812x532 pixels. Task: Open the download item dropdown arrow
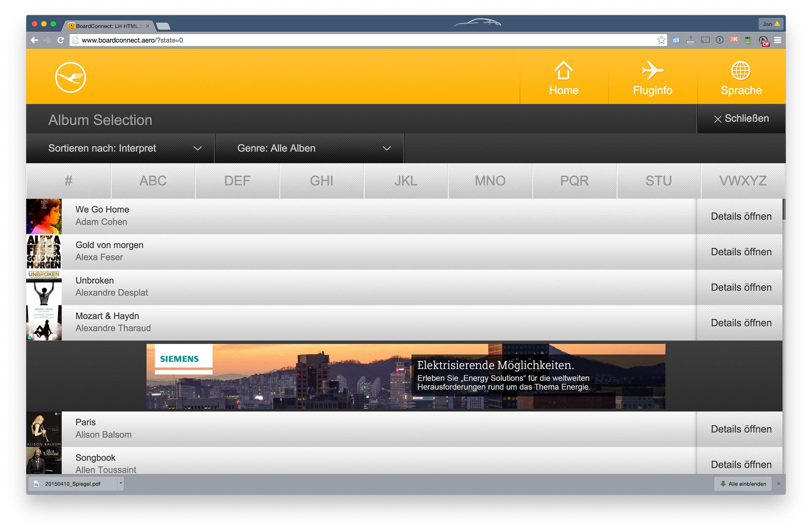[x=121, y=483]
